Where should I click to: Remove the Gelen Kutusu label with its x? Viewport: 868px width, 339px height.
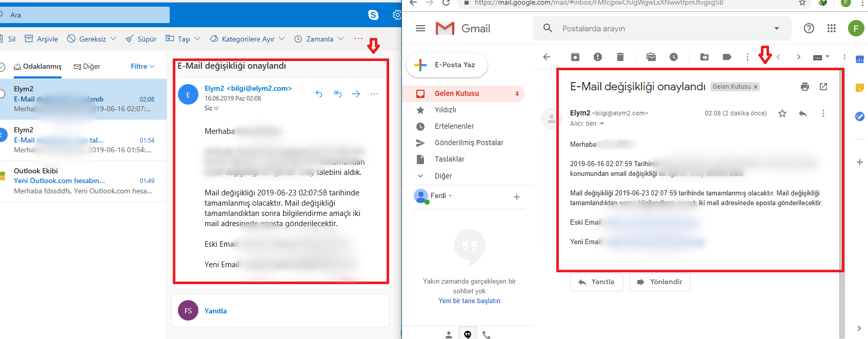755,87
